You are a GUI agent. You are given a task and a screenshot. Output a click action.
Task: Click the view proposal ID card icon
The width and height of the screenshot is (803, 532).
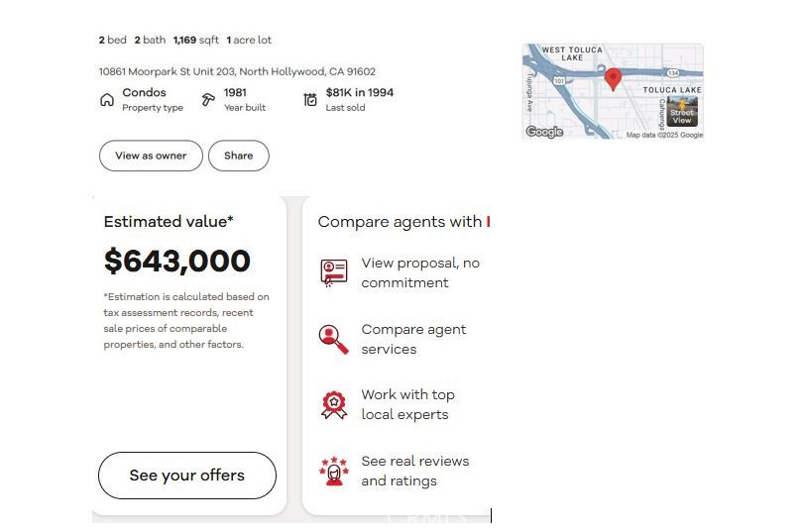[334, 272]
